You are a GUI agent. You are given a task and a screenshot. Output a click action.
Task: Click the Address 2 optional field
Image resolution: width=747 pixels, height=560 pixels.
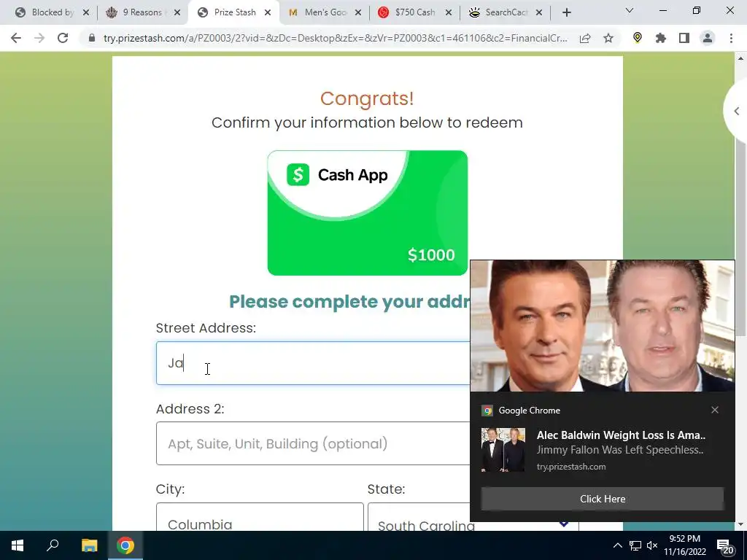pos(313,443)
